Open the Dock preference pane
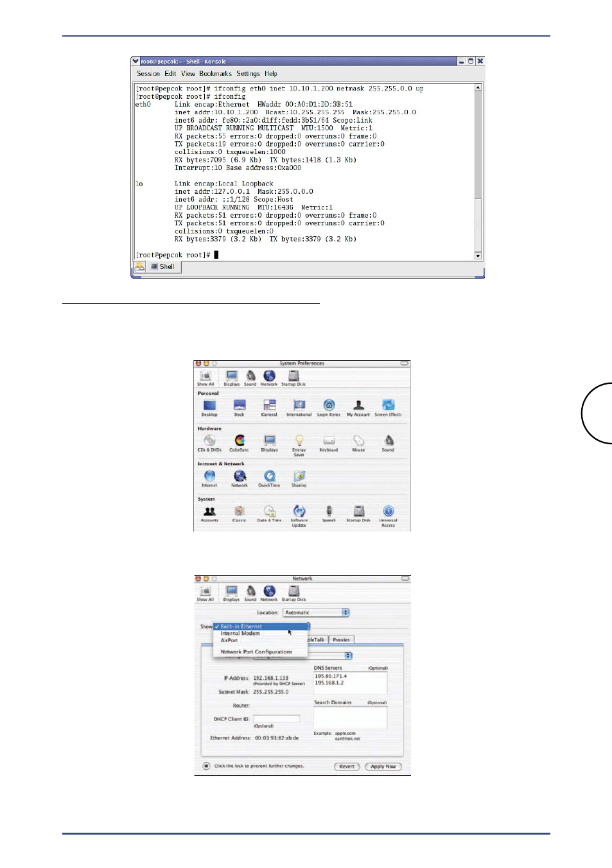The height and width of the screenshot is (868, 612). click(x=240, y=408)
